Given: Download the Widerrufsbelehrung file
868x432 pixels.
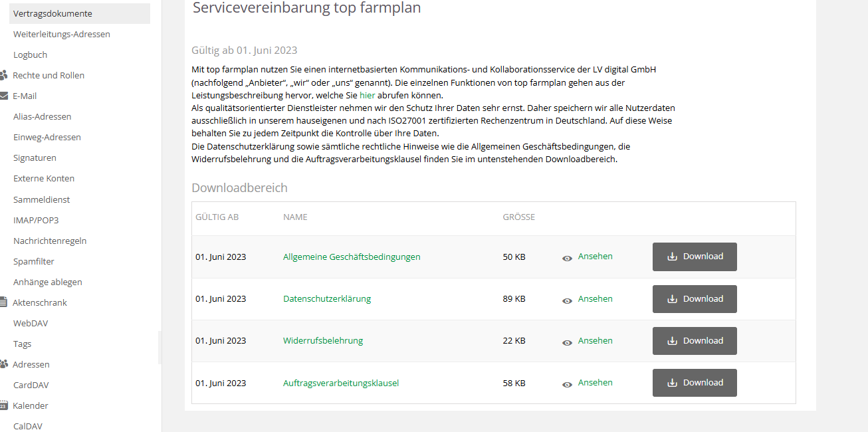Looking at the screenshot, I should [695, 340].
